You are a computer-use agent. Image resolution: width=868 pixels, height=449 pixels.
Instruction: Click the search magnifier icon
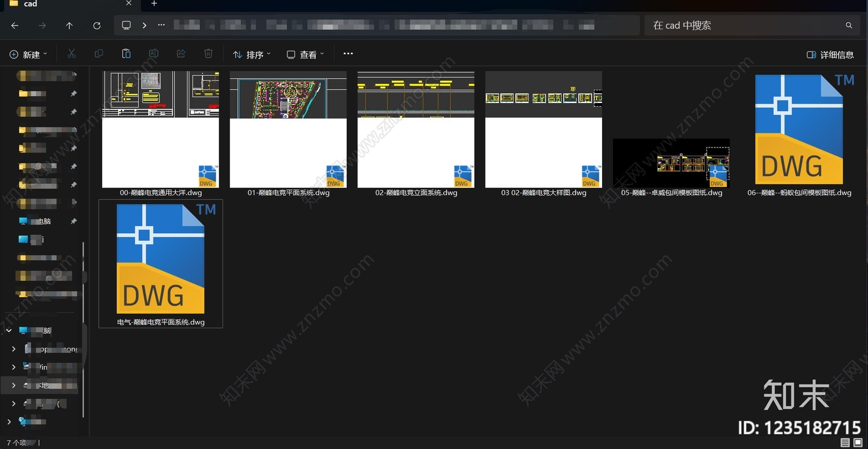coord(849,25)
